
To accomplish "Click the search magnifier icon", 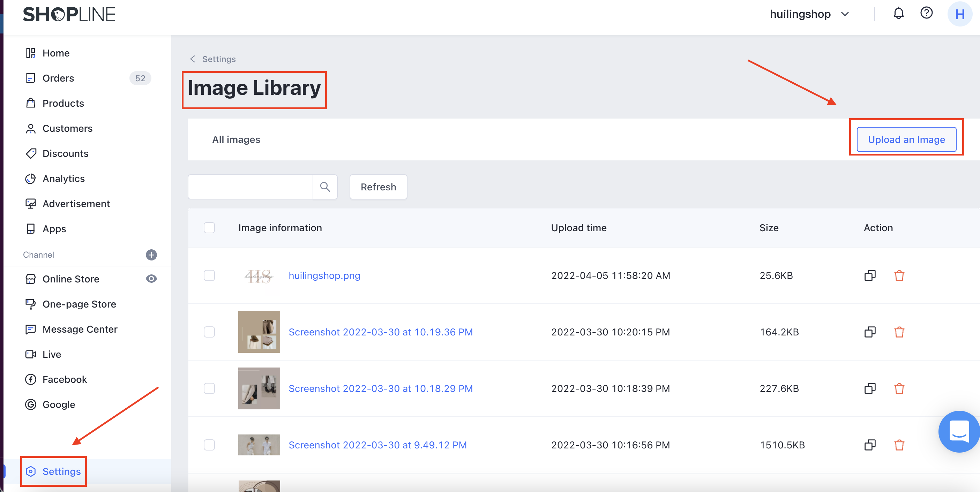I will point(325,187).
